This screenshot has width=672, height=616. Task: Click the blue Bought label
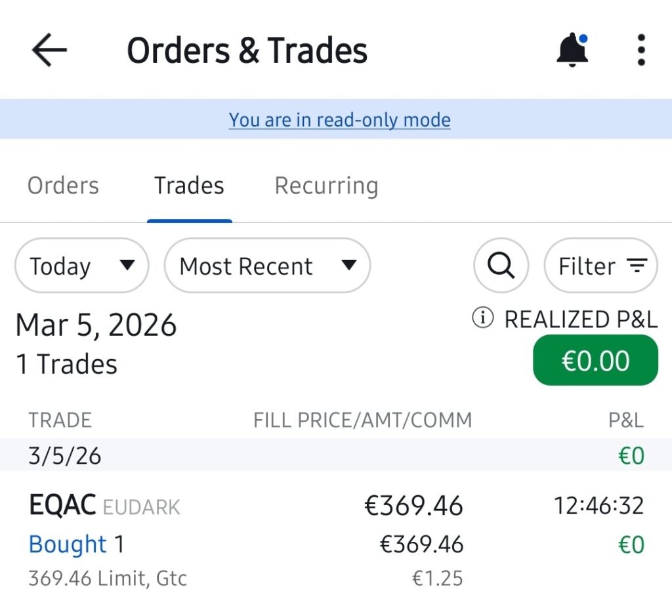(x=68, y=544)
